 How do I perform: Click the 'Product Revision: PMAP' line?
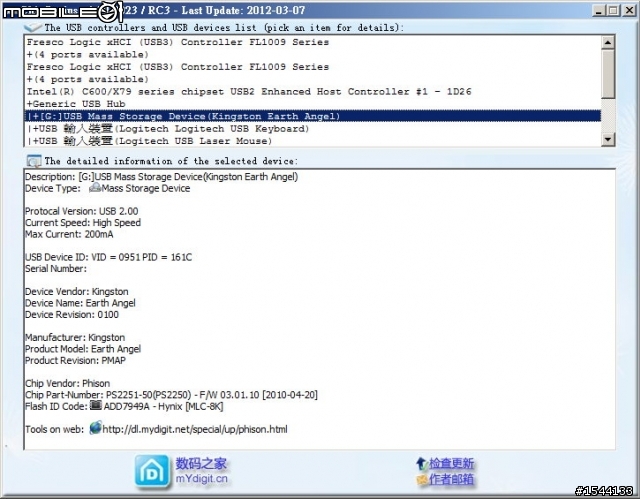point(76,360)
